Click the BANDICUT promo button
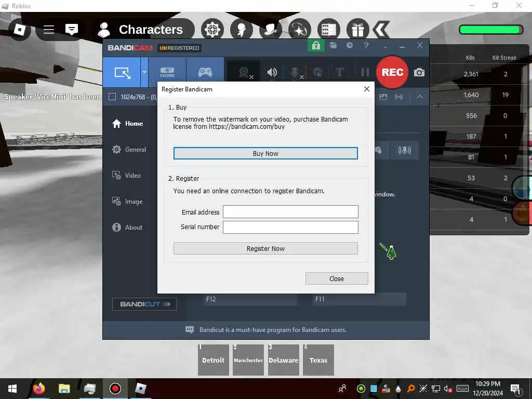Viewport: 532px width, 399px height. point(144,304)
